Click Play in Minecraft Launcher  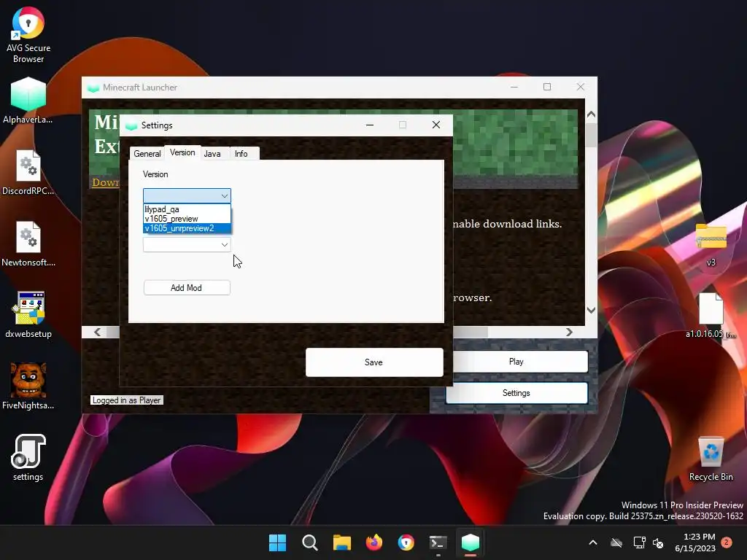tap(516, 362)
